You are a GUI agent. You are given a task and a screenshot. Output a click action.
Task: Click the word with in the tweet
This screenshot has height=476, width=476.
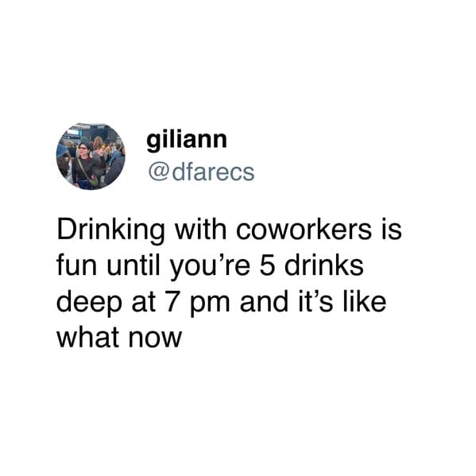tap(199, 229)
